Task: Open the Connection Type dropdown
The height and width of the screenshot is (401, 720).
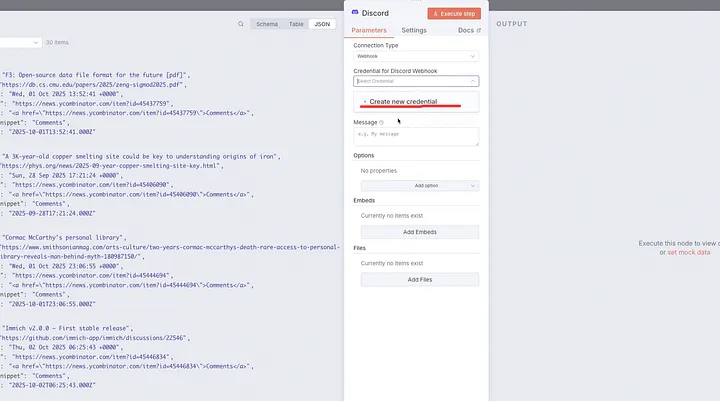Action: click(416, 57)
